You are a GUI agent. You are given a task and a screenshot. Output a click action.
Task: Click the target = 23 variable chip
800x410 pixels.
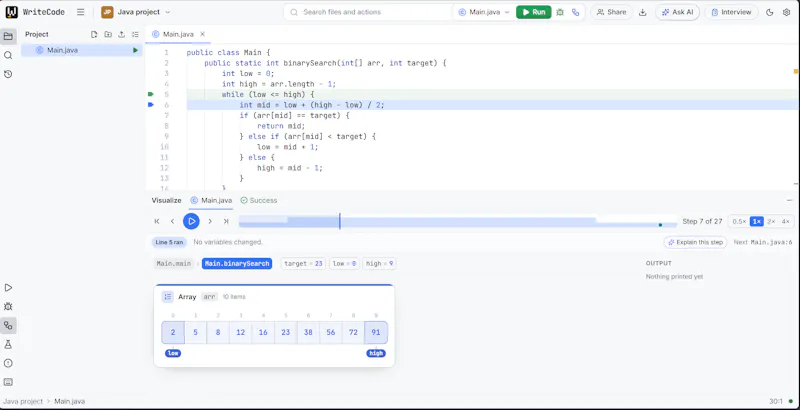click(x=303, y=264)
